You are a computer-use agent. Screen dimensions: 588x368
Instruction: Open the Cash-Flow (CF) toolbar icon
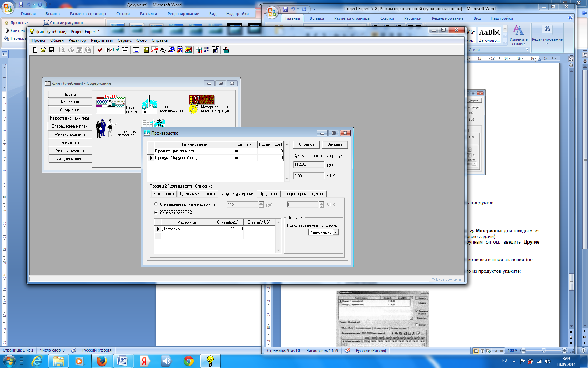pos(154,50)
